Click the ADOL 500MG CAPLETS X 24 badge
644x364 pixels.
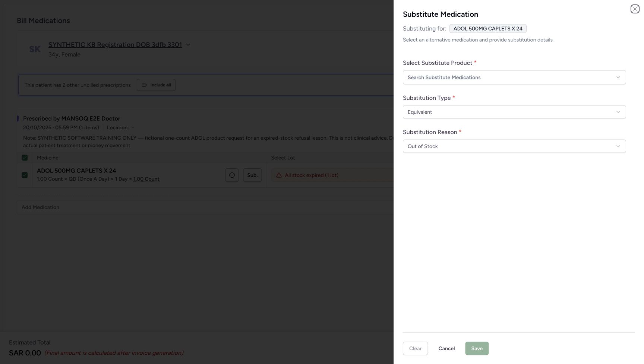488,29
